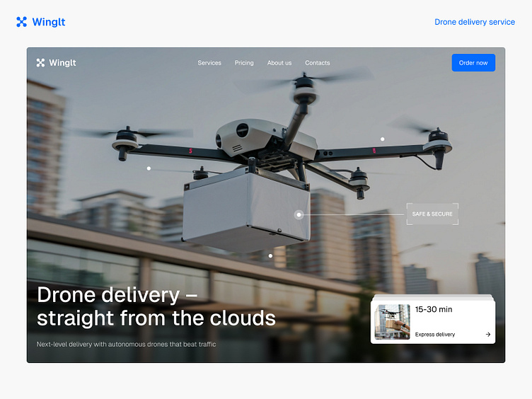
Task: Click the white WingIt text in navbar
Action: click(62, 63)
